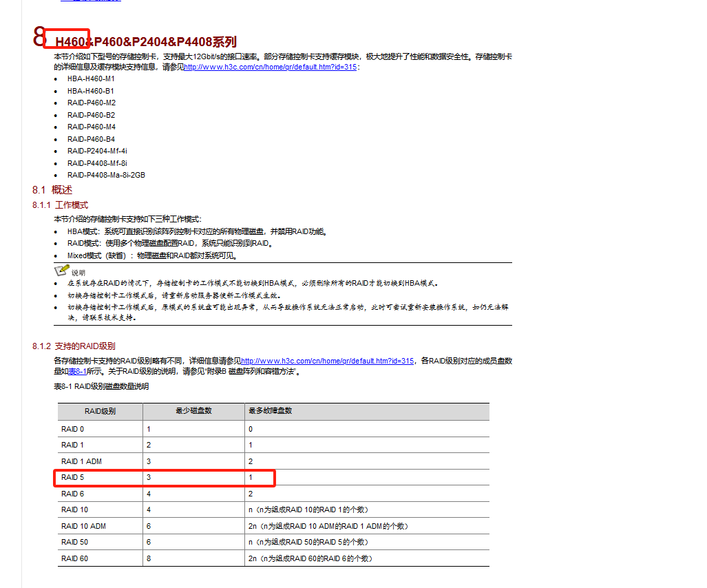Select the list item RAID-P460-B4
Viewport: 707px width, 588px height.
click(91, 139)
